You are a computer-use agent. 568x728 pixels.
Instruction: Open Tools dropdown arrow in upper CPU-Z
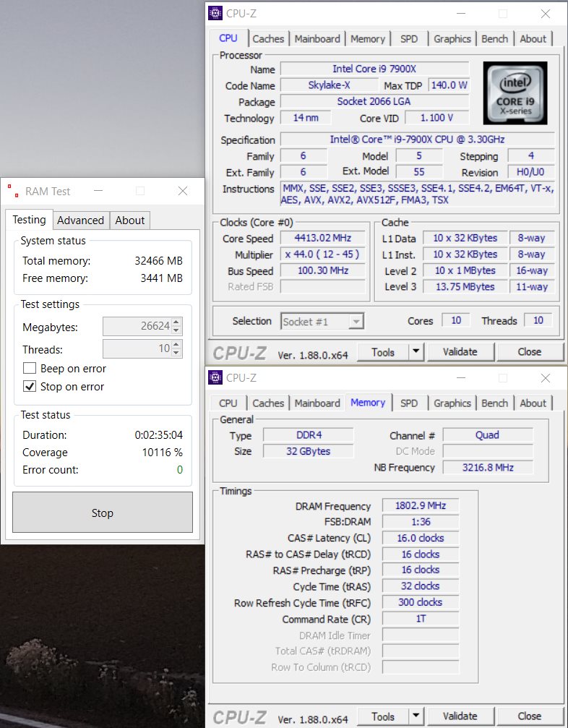pyautogui.click(x=416, y=352)
